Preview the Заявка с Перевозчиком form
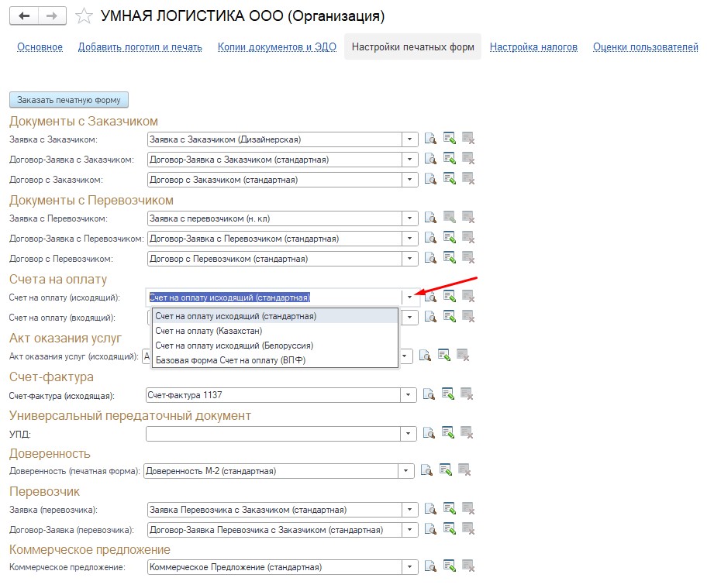Screen dimensions: 714x588 430,218
